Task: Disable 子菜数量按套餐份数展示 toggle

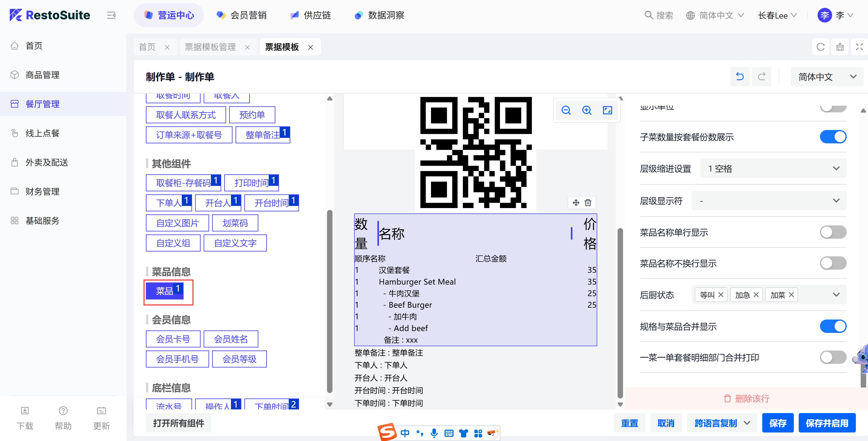Action: [x=833, y=137]
